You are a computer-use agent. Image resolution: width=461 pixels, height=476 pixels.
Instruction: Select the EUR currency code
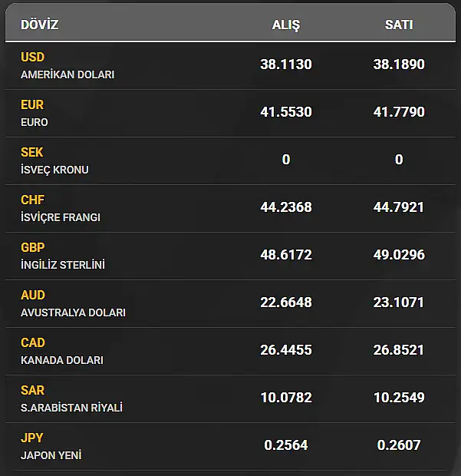pyautogui.click(x=32, y=105)
